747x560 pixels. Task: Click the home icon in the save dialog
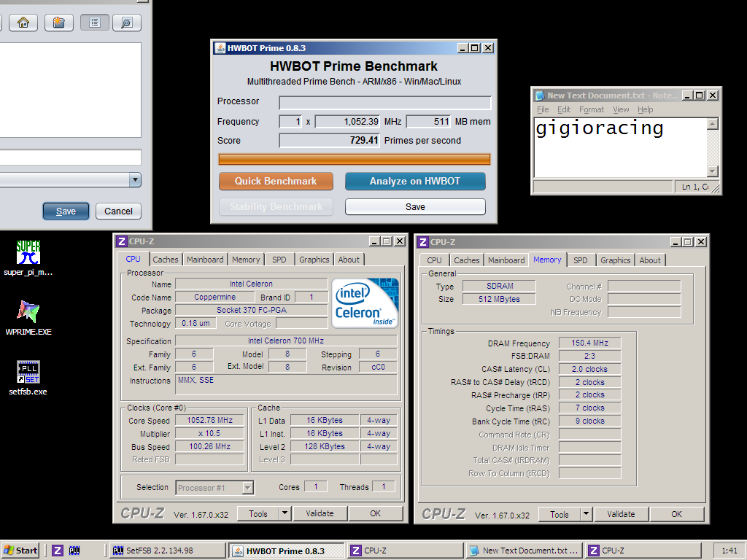tap(23, 23)
